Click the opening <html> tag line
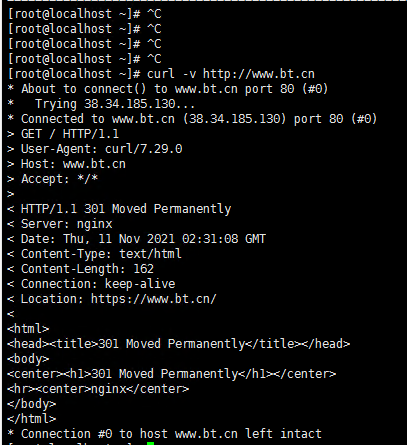Screen dimensions: 407x445 point(28,329)
